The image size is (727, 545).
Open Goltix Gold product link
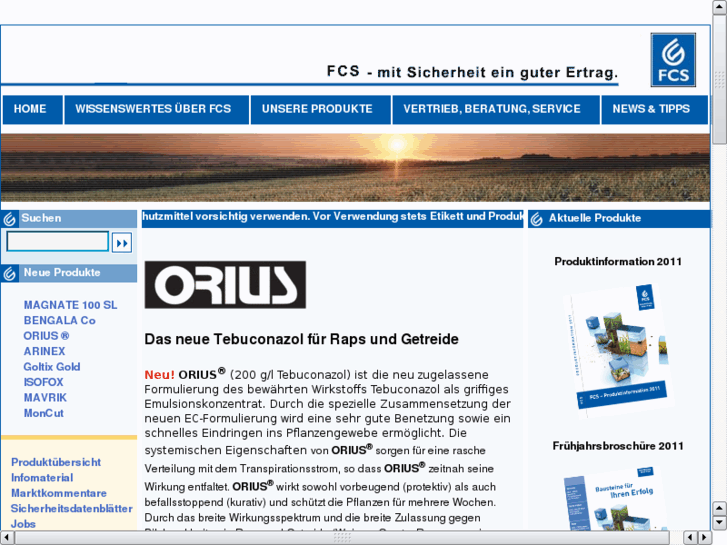[x=52, y=366]
